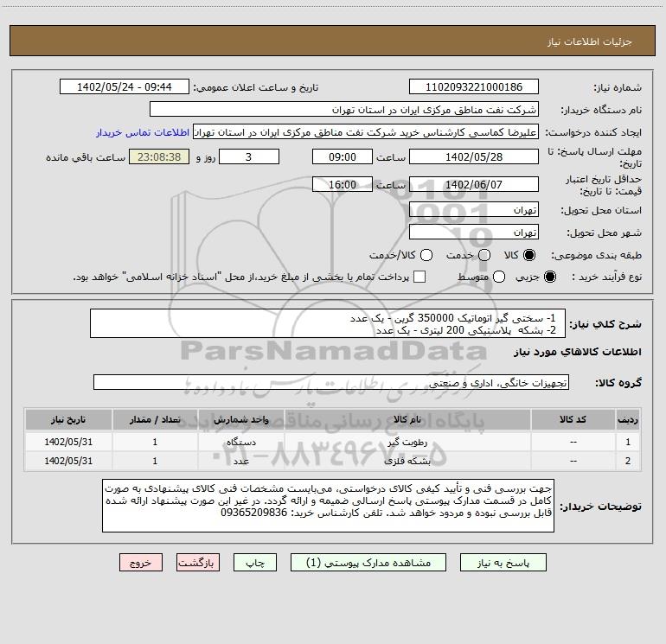Select the کالا radio button
Screen dimensions: 666x644
coord(529,255)
